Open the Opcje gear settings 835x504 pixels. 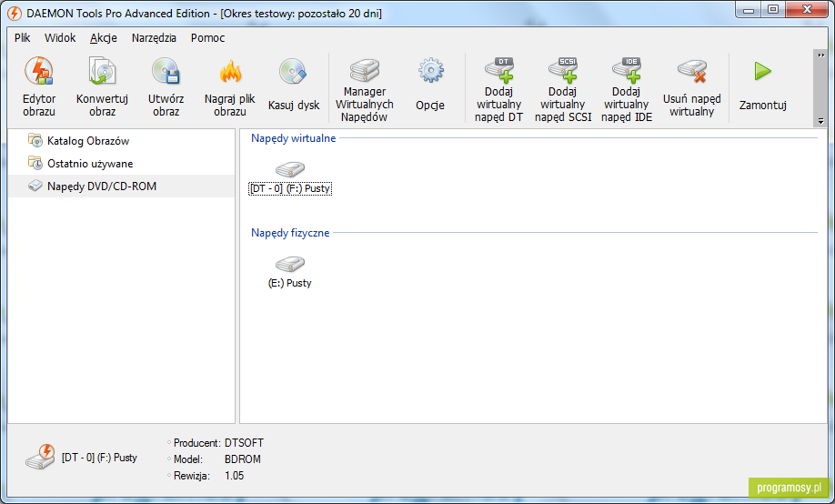click(x=430, y=86)
